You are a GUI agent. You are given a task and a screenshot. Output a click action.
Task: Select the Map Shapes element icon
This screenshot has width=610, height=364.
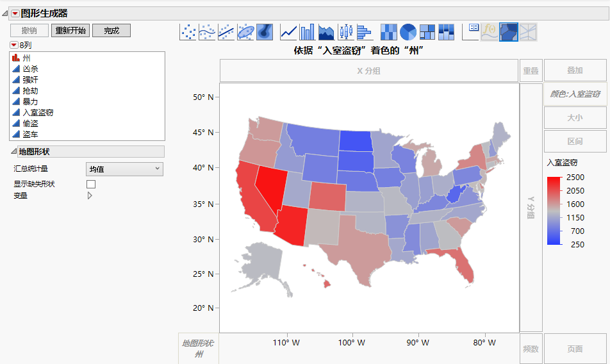pos(509,32)
